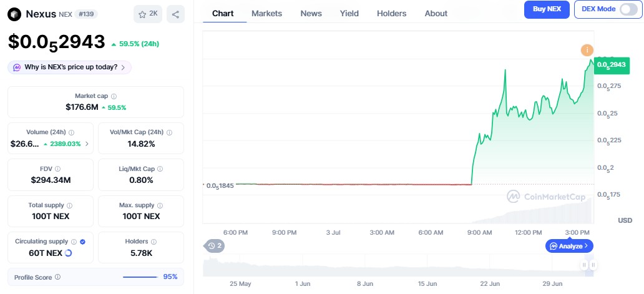
Task: Open Holders info icon
Action: [x=154, y=242]
